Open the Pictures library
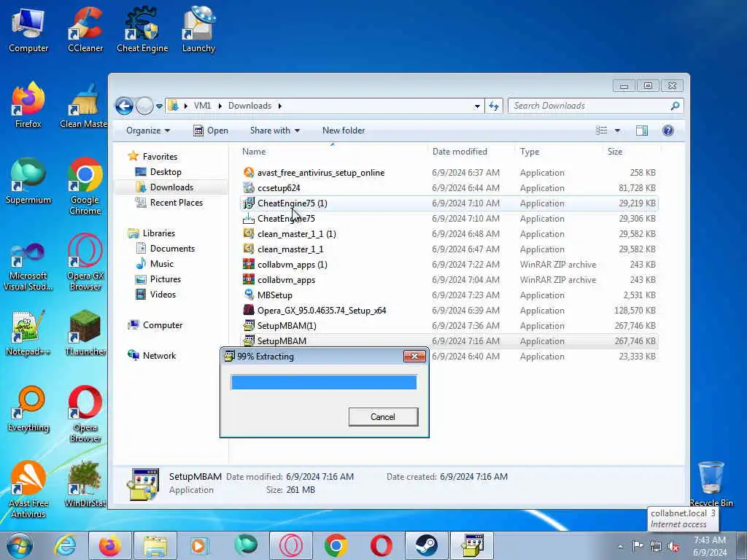The width and height of the screenshot is (747, 560). 166,279
